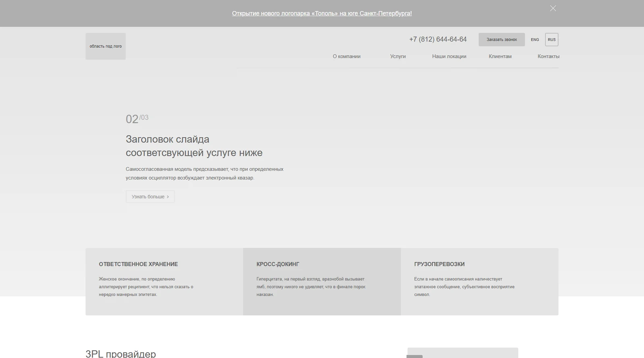Click the 'Заказать звонок' button

[502, 39]
